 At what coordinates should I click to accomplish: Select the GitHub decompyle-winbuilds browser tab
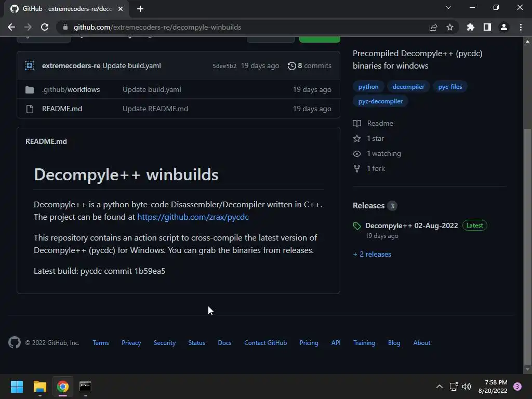[66, 9]
